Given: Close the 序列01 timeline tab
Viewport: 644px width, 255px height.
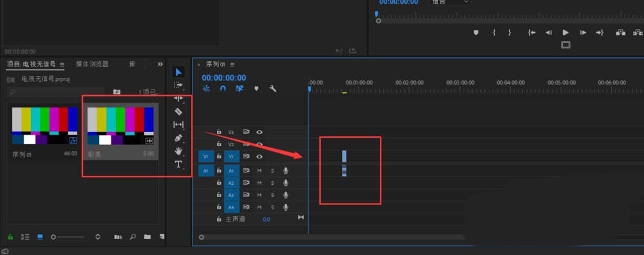Looking at the screenshot, I should 199,64.
